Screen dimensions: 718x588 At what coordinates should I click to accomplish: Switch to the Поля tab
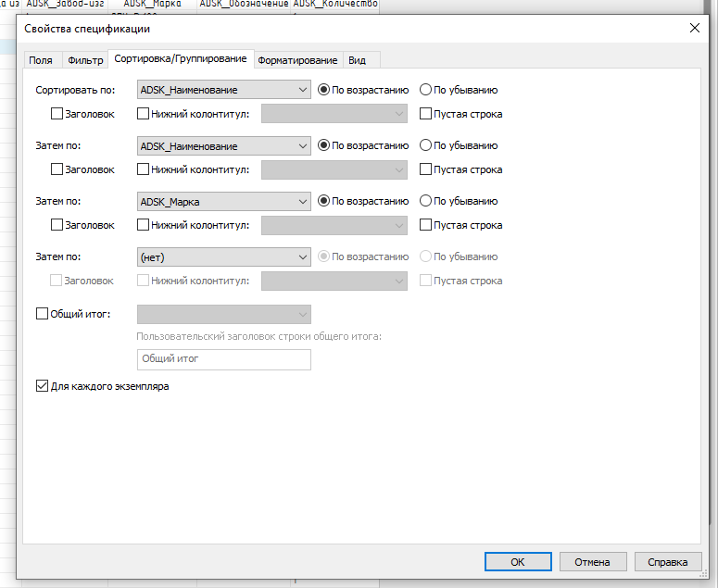click(x=41, y=60)
